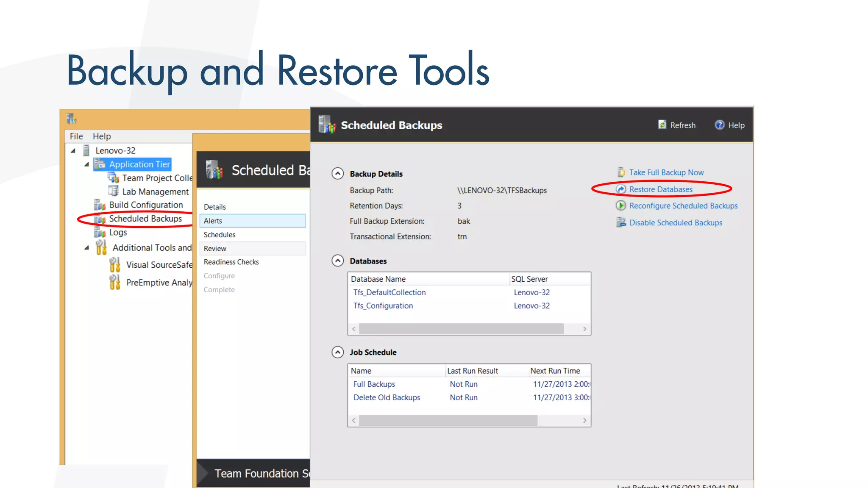Click the Build Configuration tree icon
Image resolution: width=868 pixels, height=488 pixels.
tap(100, 205)
